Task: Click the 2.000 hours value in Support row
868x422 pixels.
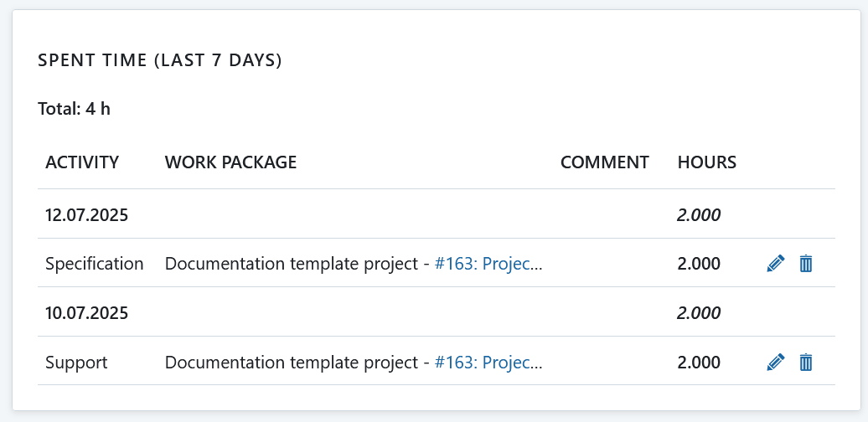Action: click(699, 363)
